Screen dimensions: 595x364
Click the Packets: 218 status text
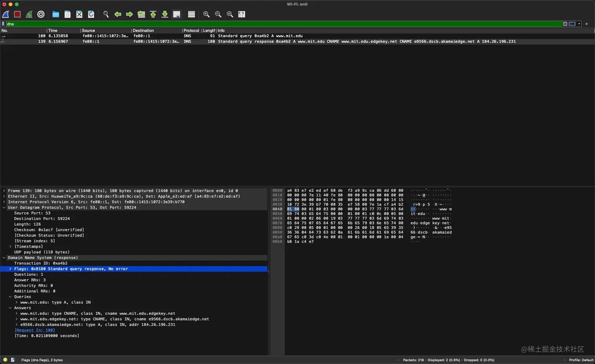pos(413,360)
